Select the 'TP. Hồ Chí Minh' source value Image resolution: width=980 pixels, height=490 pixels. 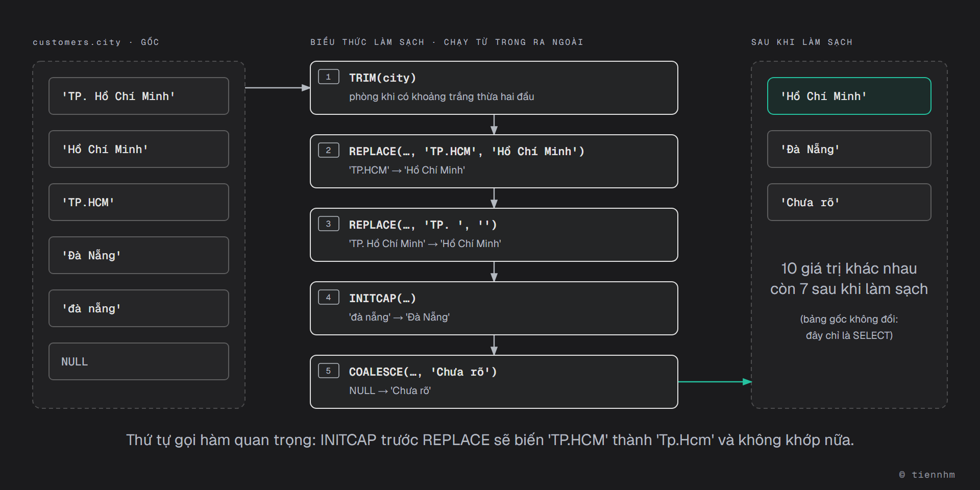[x=139, y=96]
